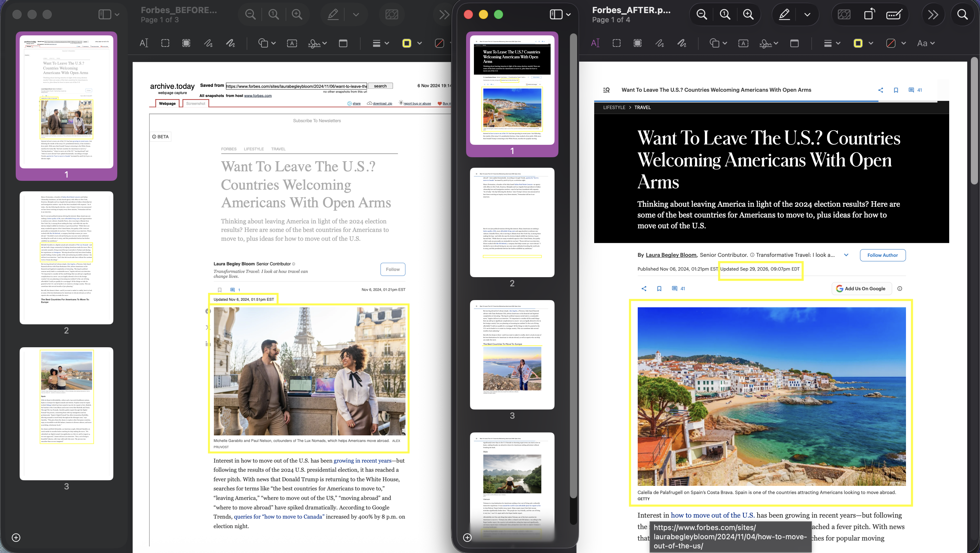This screenshot has height=553, width=980.
Task: Click form filling icon in Forbes_AFTER toolbar
Action: (x=894, y=14)
